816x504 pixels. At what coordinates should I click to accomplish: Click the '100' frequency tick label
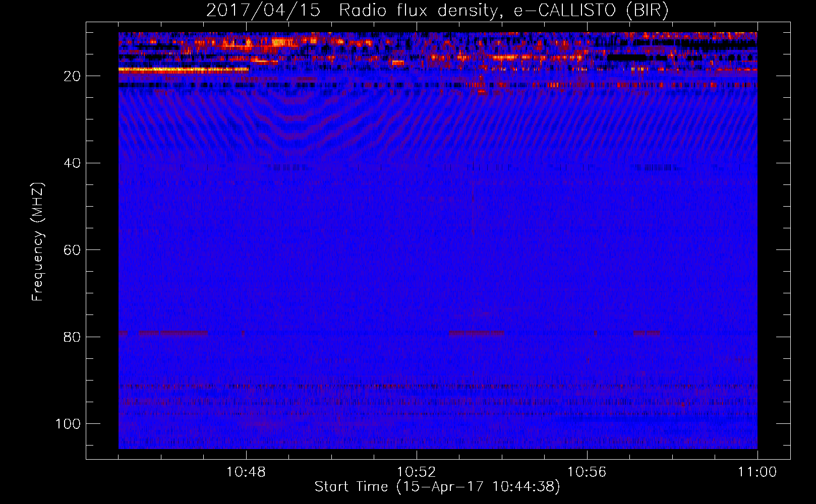click(68, 424)
